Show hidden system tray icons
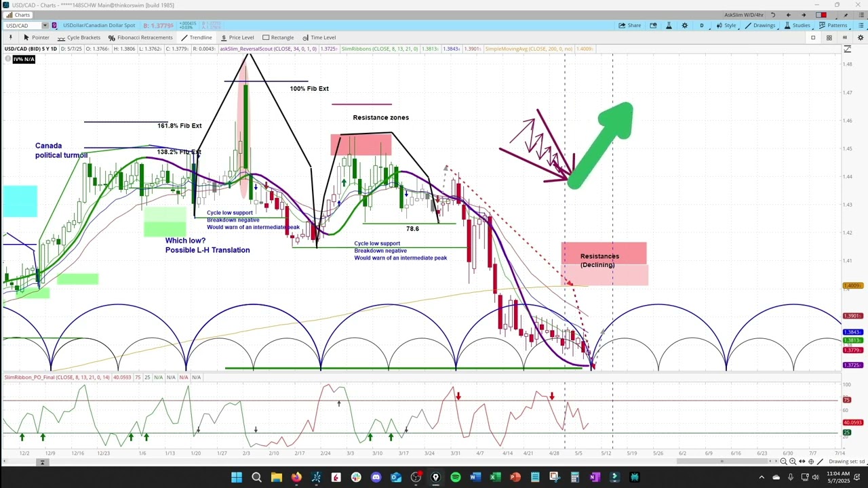The image size is (868, 488). click(x=762, y=477)
